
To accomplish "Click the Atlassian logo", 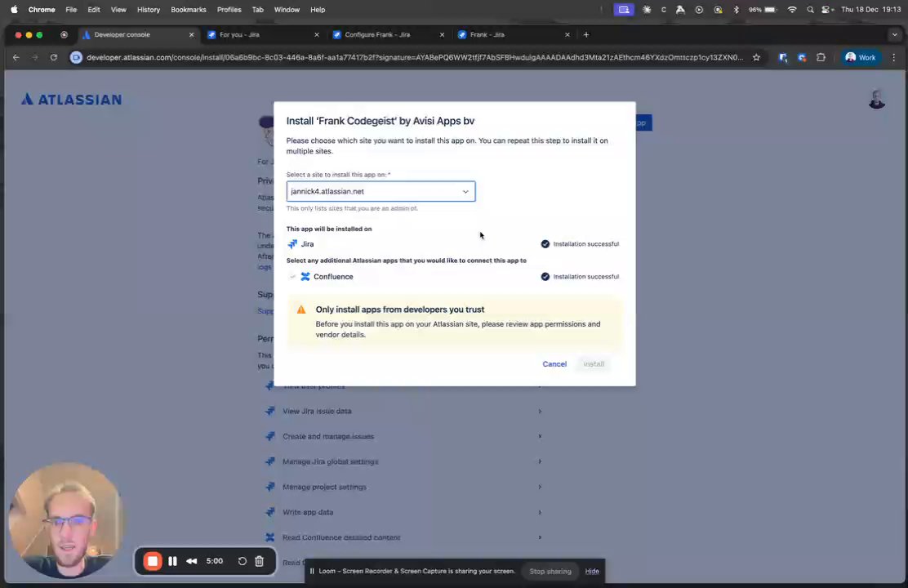I will tap(72, 100).
